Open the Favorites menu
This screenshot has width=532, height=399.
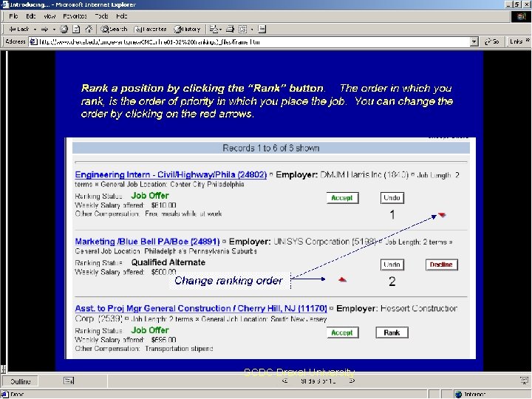coord(75,16)
